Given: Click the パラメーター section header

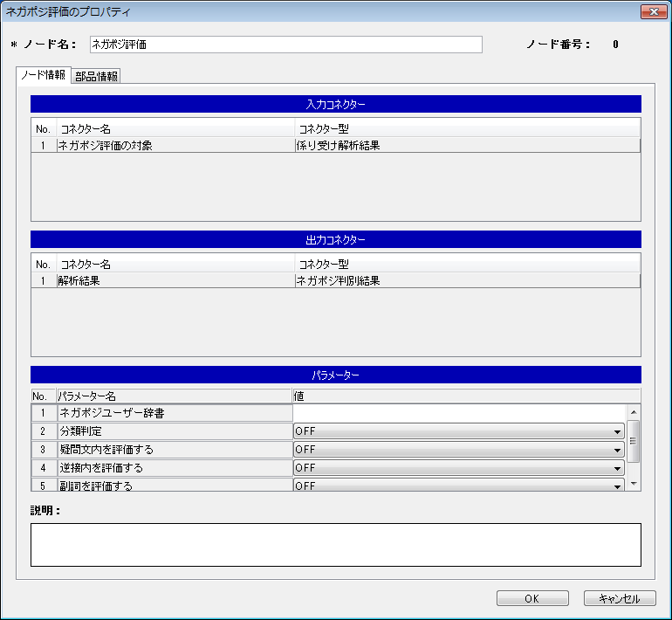Looking at the screenshot, I should (336, 375).
